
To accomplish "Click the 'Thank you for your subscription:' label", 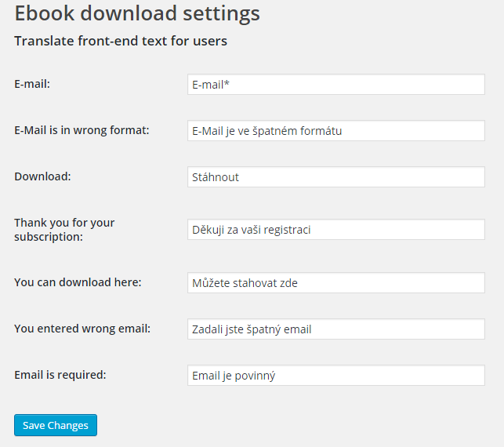I will 64,229.
